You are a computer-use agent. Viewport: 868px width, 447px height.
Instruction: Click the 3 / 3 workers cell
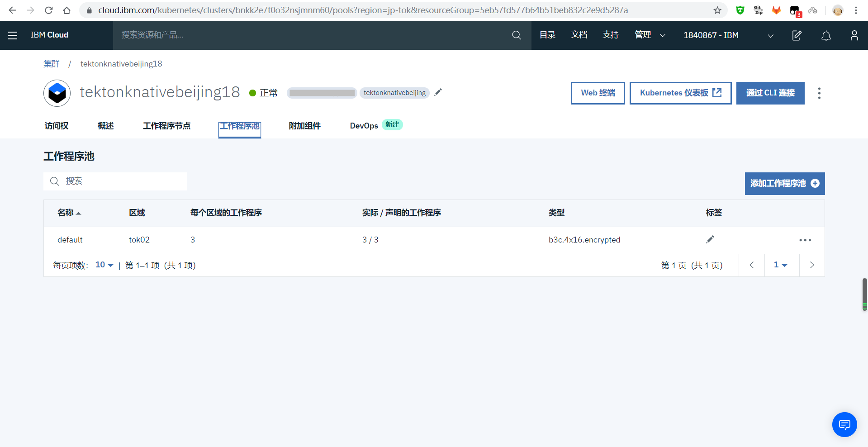[x=370, y=240]
